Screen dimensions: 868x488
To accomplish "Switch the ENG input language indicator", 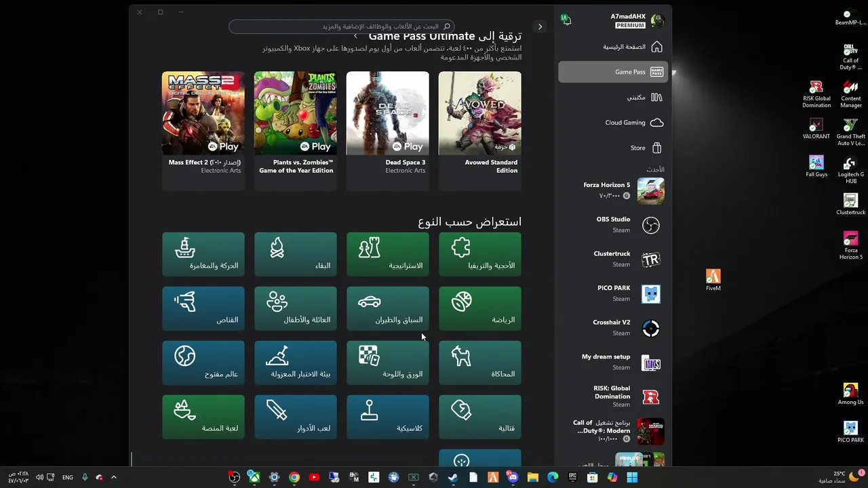I will (68, 477).
